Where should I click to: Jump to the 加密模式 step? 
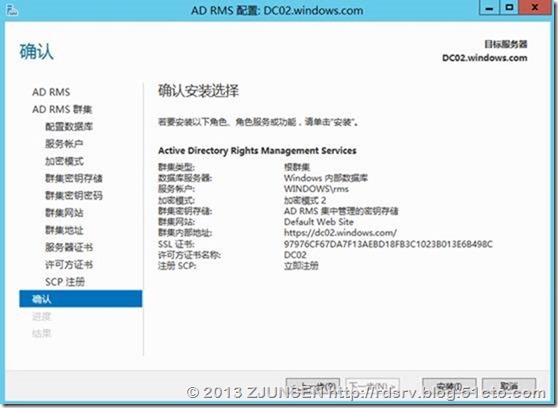(x=64, y=161)
